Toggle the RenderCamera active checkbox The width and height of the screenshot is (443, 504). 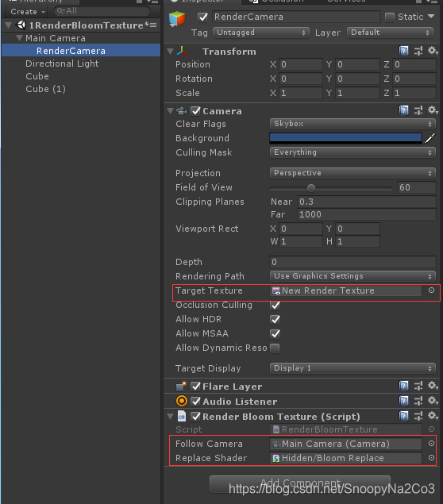pos(203,17)
